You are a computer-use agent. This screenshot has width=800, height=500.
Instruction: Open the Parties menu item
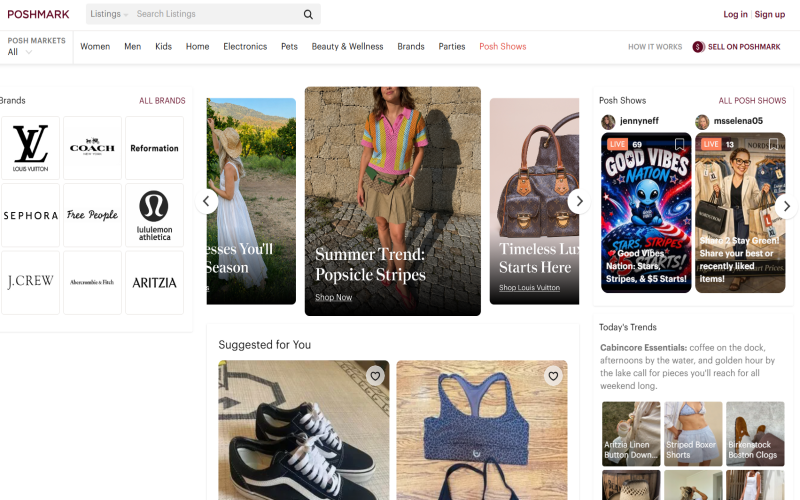pos(452,46)
